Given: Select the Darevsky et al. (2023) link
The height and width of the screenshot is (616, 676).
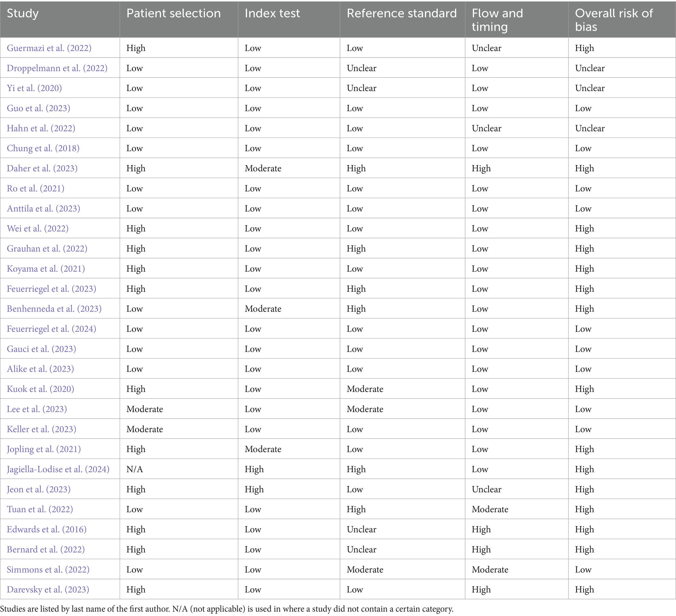Looking at the screenshot, I should [x=48, y=590].
